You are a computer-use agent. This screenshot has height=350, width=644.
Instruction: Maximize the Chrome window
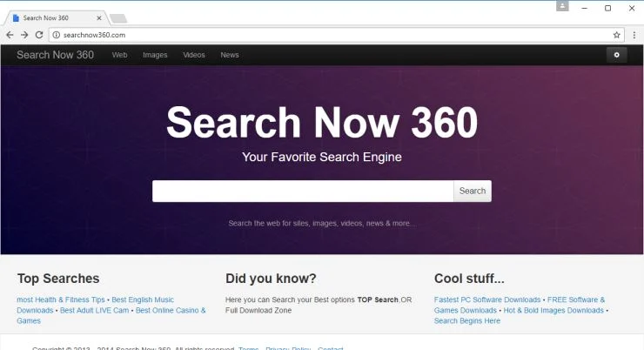coord(607,8)
